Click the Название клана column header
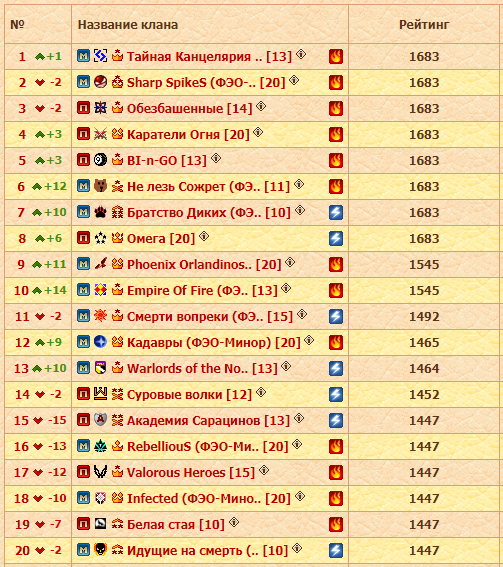The height and width of the screenshot is (567, 503). 128,25
